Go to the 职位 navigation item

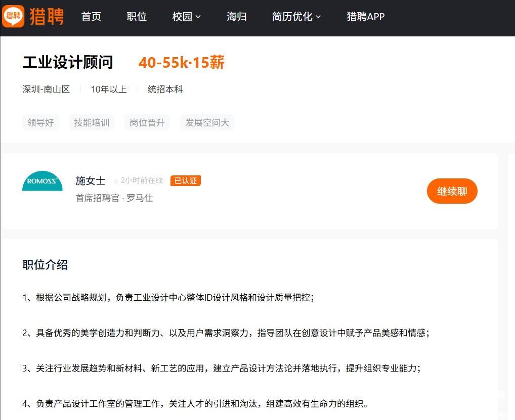(137, 17)
